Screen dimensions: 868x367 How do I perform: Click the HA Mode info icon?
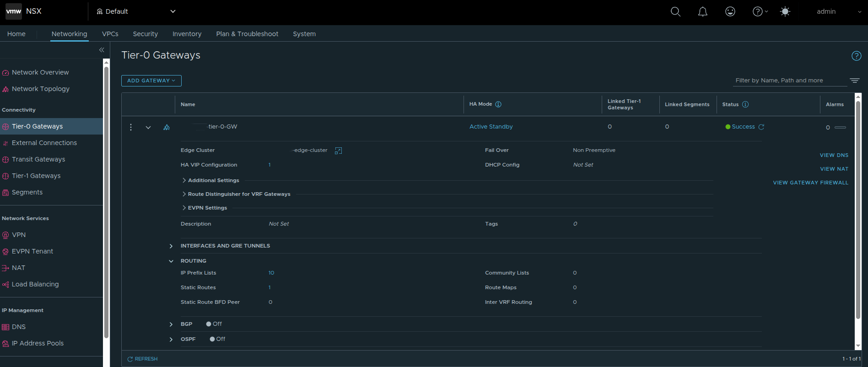click(498, 104)
